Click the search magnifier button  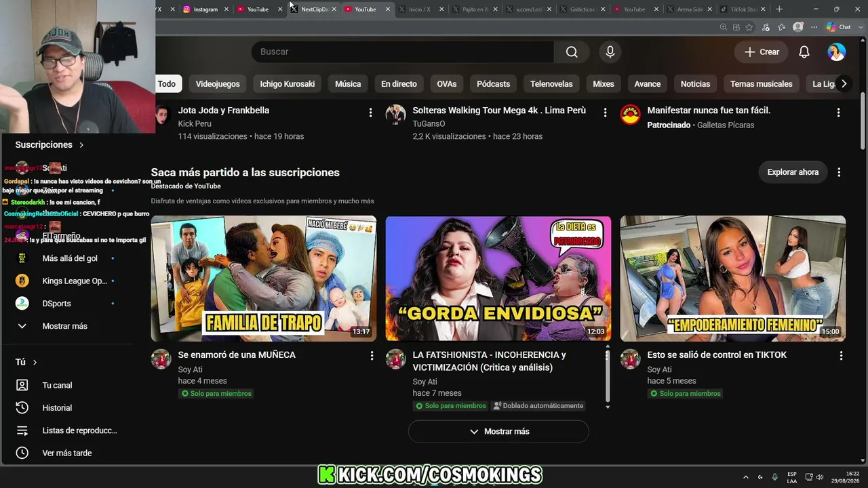coord(572,52)
